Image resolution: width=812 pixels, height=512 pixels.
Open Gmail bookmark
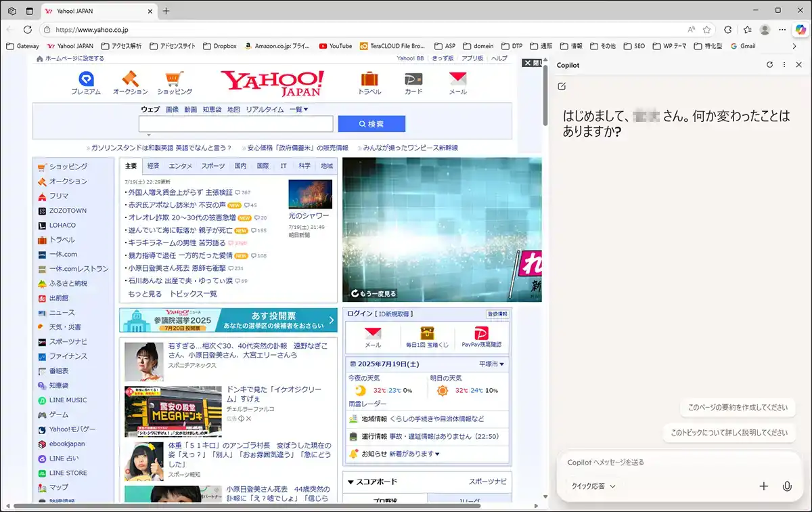tap(742, 46)
